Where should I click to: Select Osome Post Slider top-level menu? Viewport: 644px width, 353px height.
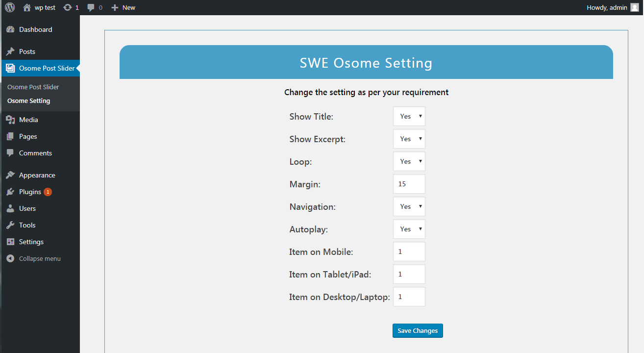40,68
